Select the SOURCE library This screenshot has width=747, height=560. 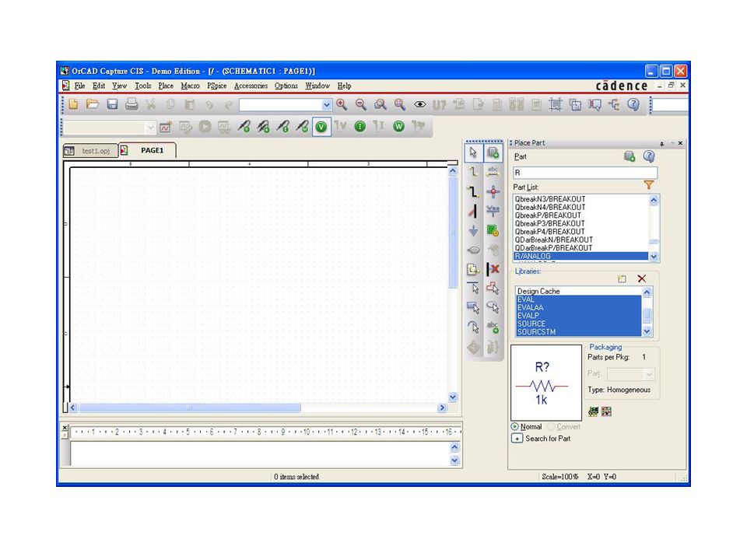coord(578,324)
